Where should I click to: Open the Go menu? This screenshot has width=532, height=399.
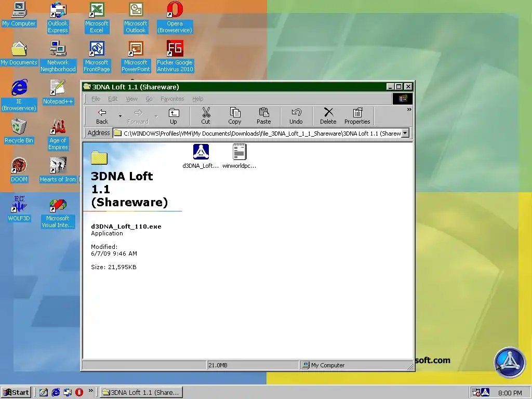pyautogui.click(x=149, y=99)
